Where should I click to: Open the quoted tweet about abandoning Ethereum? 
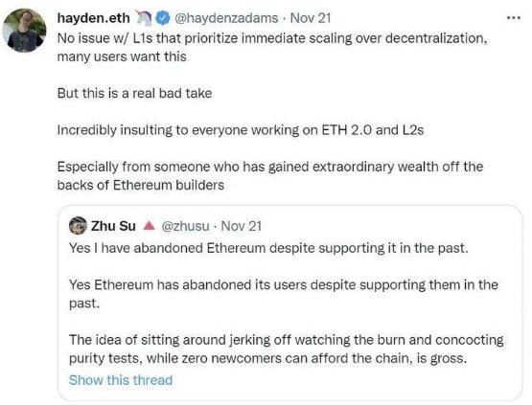(289, 303)
